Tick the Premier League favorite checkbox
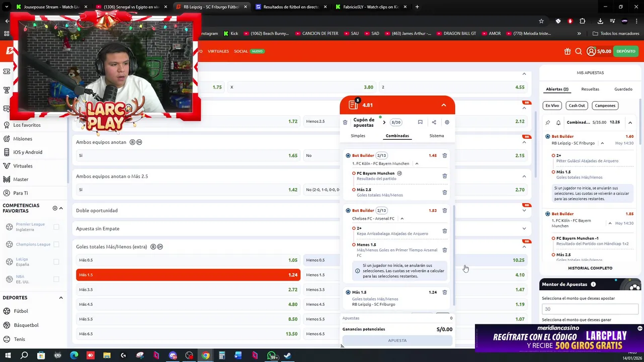 pyautogui.click(x=56, y=227)
